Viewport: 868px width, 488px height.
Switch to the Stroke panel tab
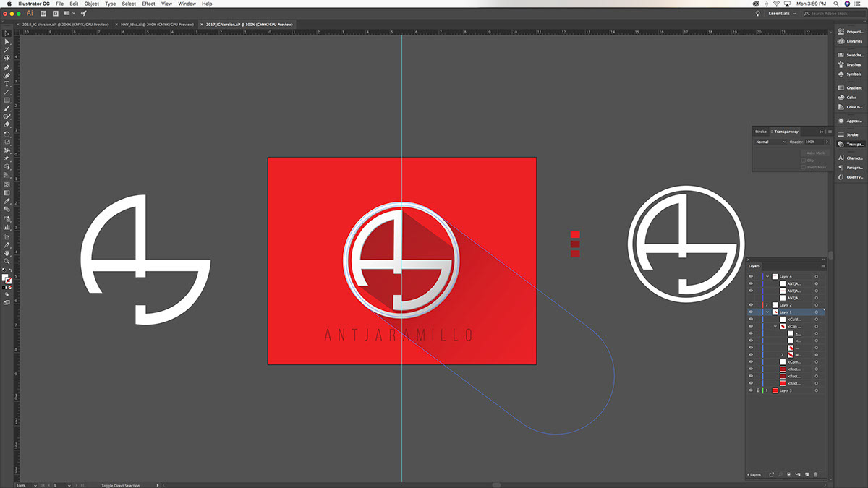coord(761,132)
